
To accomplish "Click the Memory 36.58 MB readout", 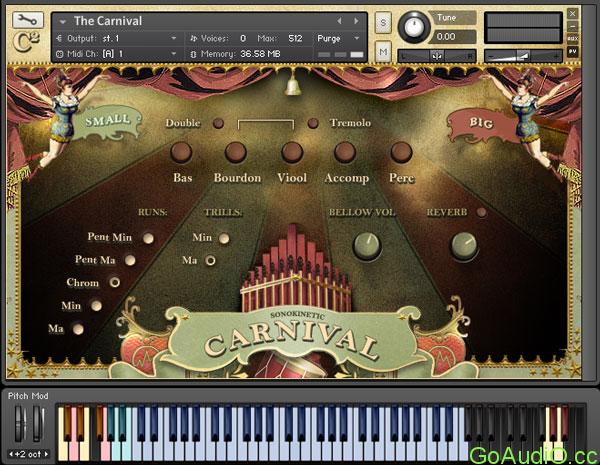I will 260,54.
